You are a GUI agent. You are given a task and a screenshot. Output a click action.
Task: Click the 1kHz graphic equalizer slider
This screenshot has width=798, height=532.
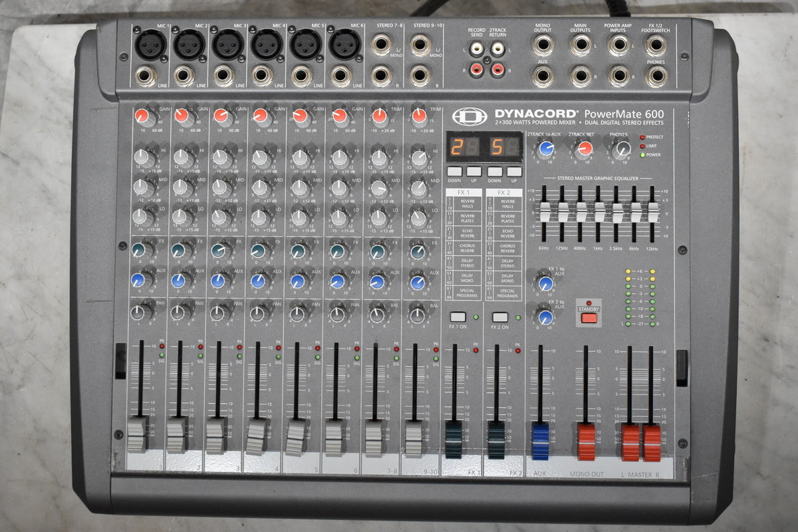click(x=599, y=211)
